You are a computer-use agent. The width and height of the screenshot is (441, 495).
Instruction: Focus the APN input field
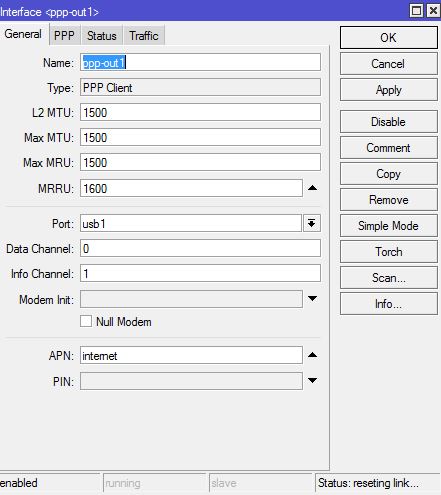191,355
